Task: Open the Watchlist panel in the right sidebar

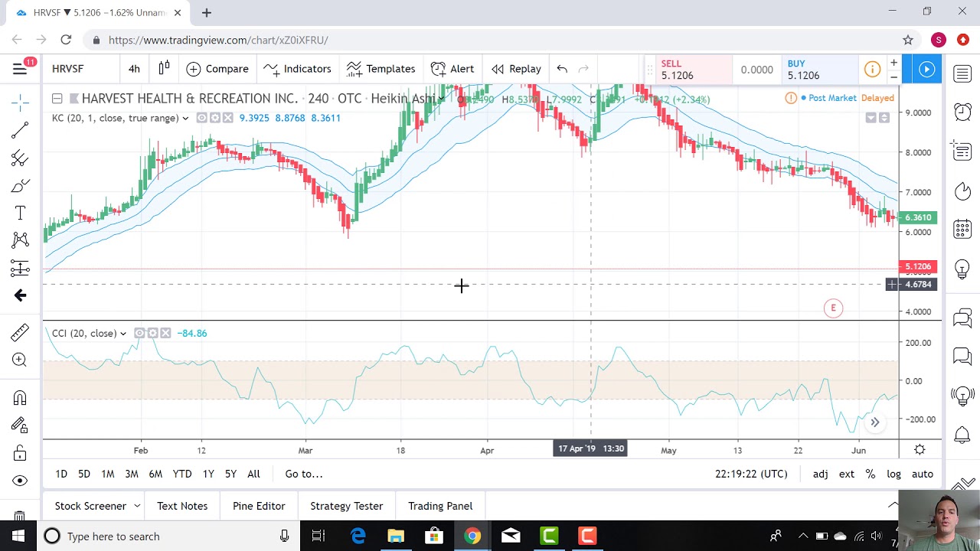Action: pos(962,73)
